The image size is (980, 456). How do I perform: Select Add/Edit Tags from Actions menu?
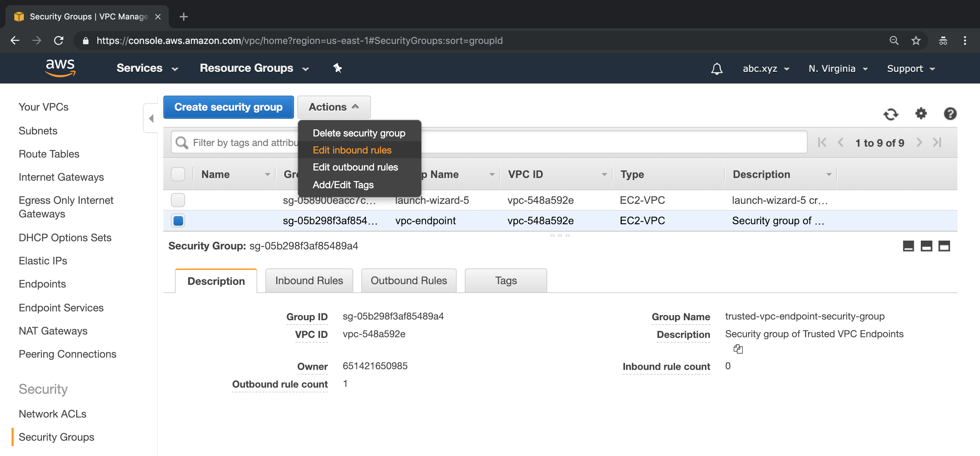[343, 185]
